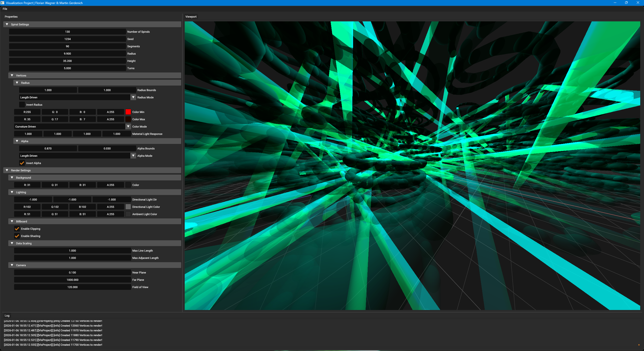Disable the Enable Clipping checkbox
This screenshot has height=351, width=644.
pos(17,229)
